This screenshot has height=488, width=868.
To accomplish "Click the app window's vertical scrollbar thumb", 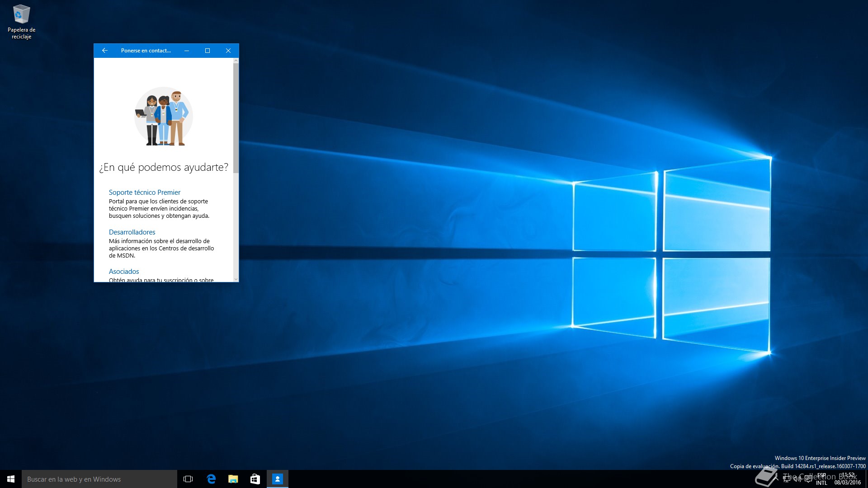I will click(236, 117).
